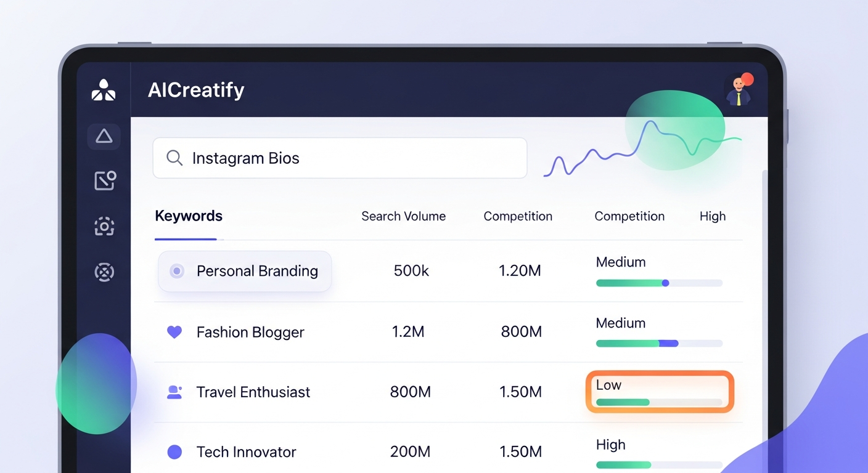Click the 1.50M value in Tech Innovator row

520,452
